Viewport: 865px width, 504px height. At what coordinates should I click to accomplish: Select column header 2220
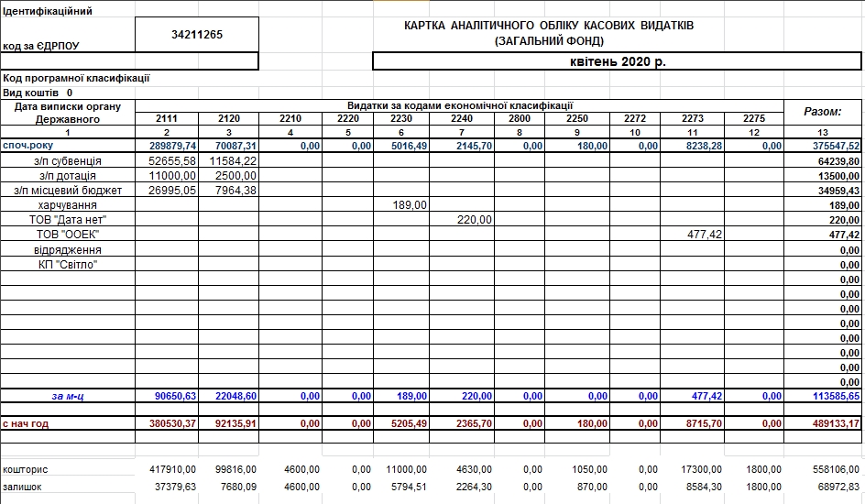click(348, 118)
